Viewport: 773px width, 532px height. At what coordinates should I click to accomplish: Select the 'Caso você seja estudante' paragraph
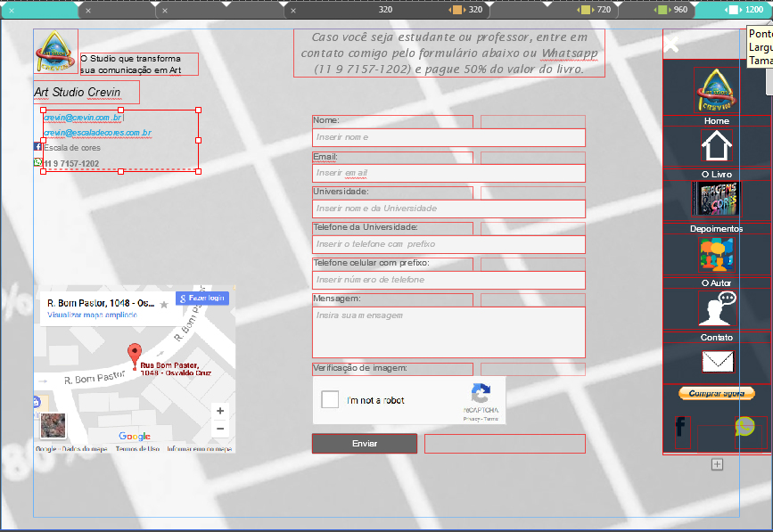tap(449, 53)
